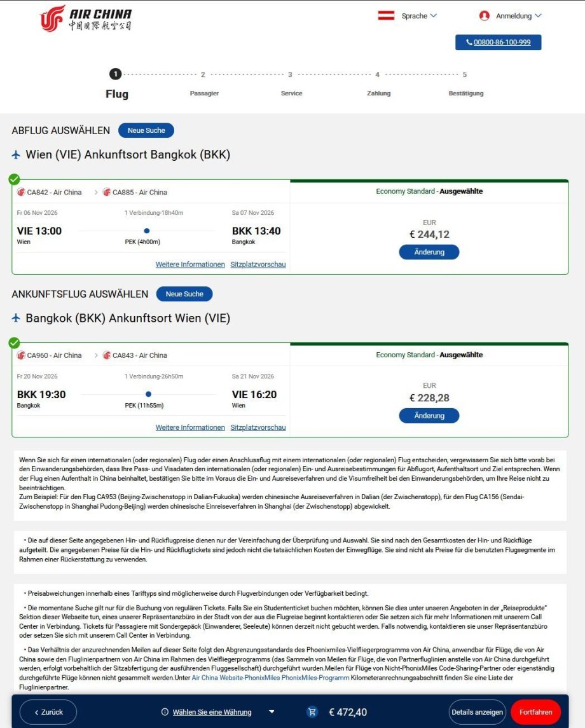Screen dimensions: 585x728
Task: Click the CA842 Air China airline icon
Action: coord(21,192)
